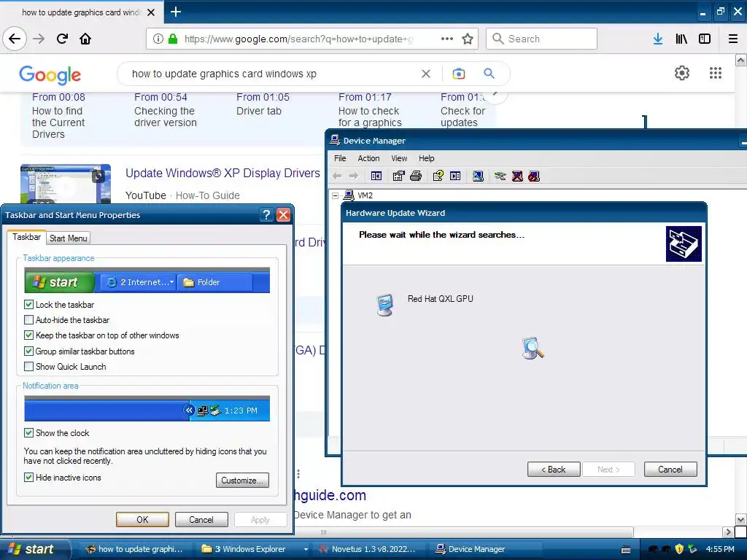Open Update Windows XP Display Drivers link

point(222,174)
